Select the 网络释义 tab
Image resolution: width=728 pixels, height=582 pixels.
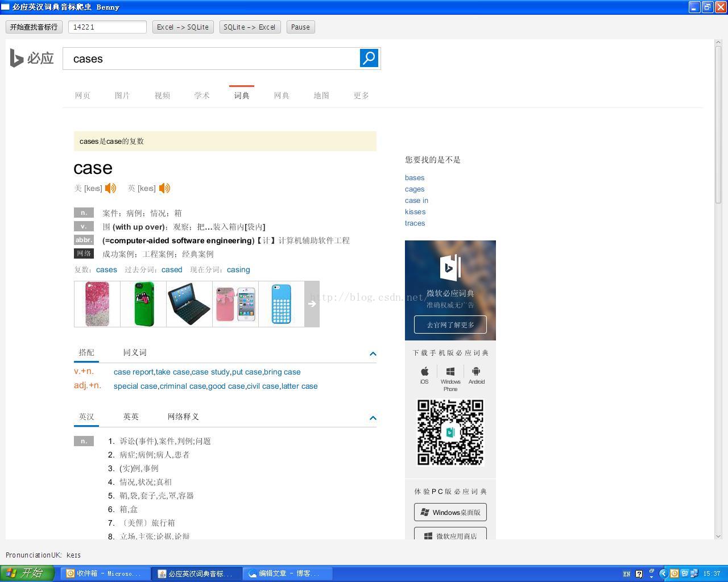click(183, 417)
